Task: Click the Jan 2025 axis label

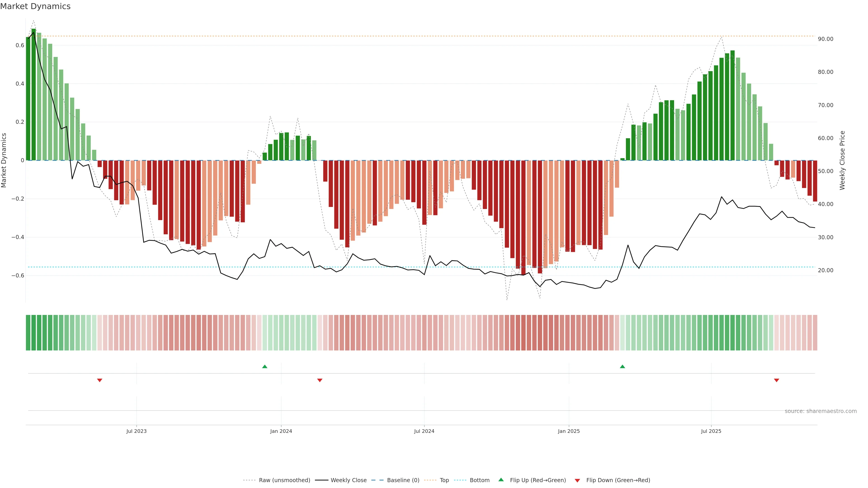Action: click(x=569, y=431)
